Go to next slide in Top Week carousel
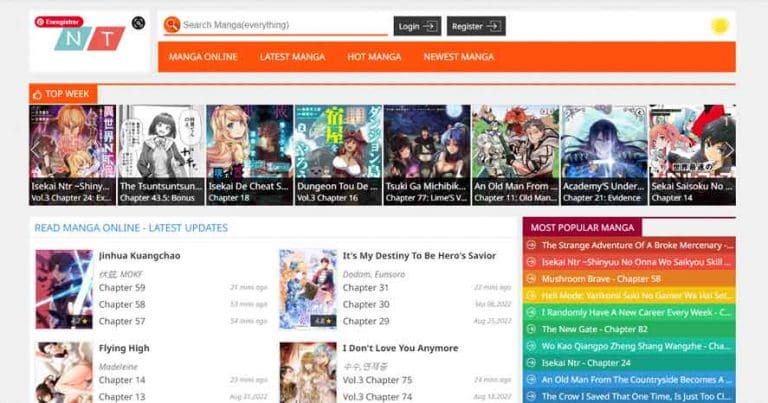768x403 pixels. (729, 149)
